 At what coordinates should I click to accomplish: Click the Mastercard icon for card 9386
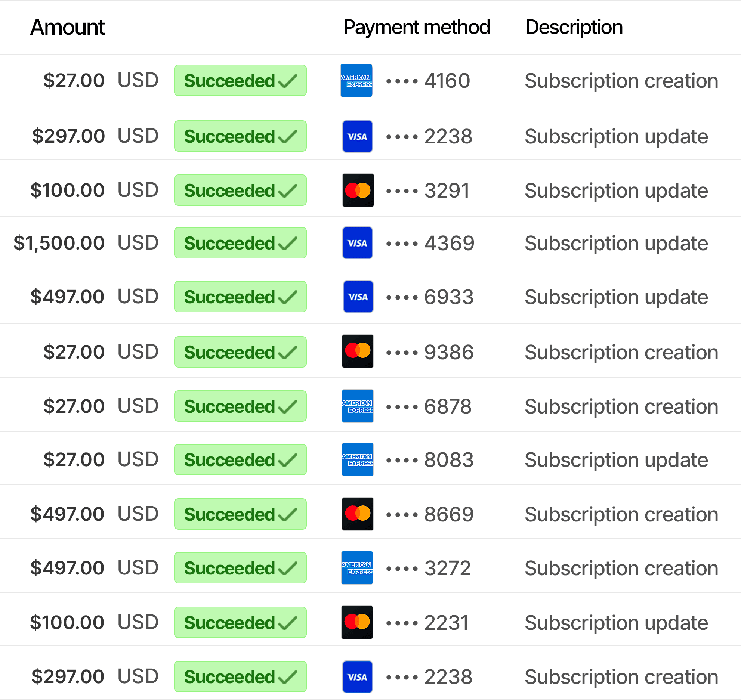358,351
